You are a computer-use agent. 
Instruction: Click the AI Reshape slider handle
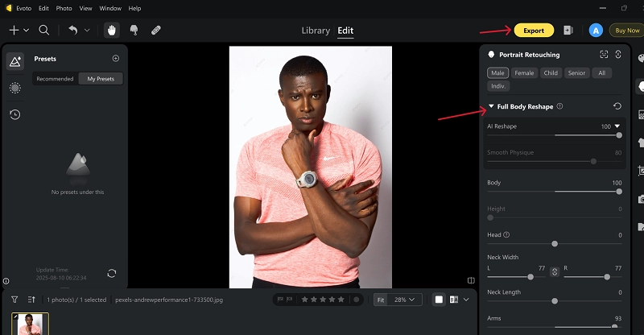[x=619, y=135]
